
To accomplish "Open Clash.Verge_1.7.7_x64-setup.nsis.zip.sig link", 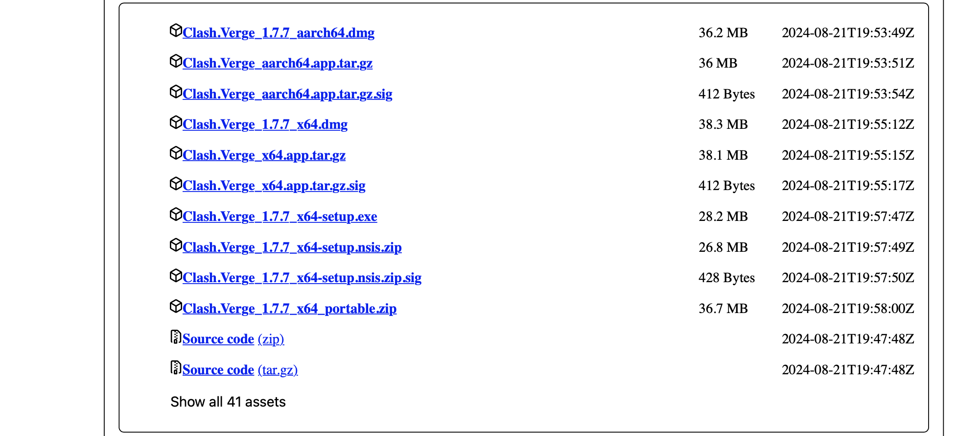I will (x=302, y=278).
